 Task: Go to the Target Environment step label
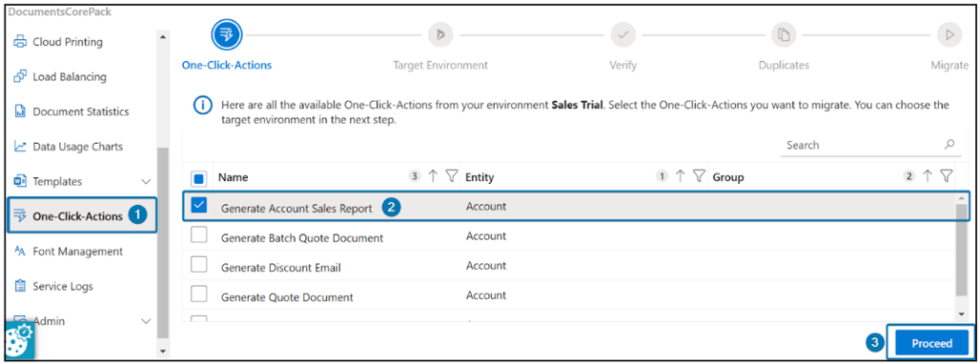pos(440,65)
